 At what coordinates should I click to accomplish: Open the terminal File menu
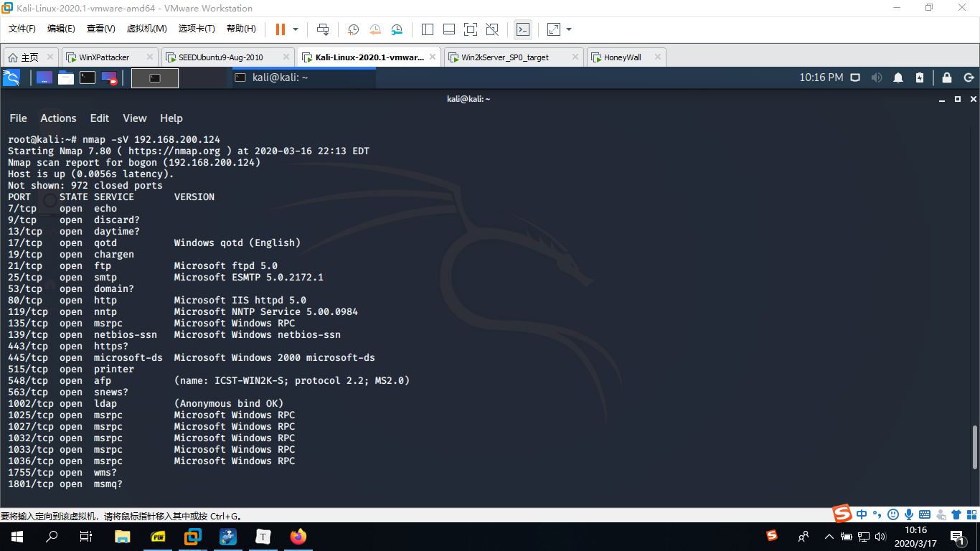(x=18, y=118)
